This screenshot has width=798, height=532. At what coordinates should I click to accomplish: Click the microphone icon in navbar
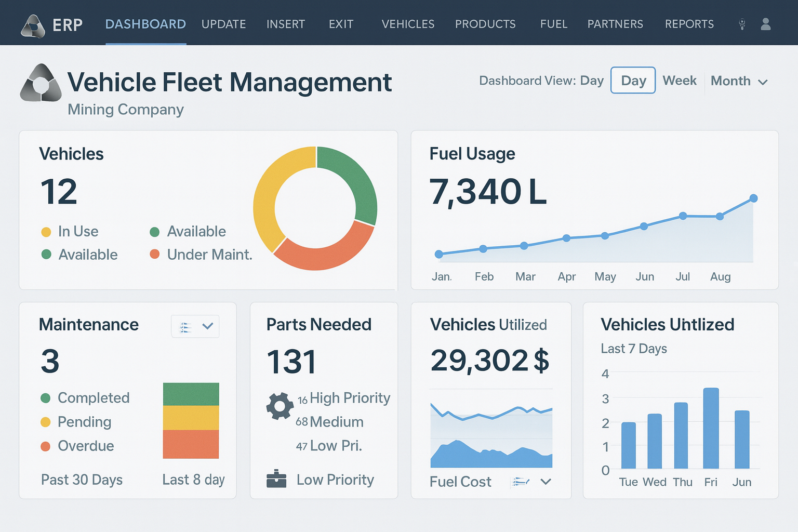point(742,24)
